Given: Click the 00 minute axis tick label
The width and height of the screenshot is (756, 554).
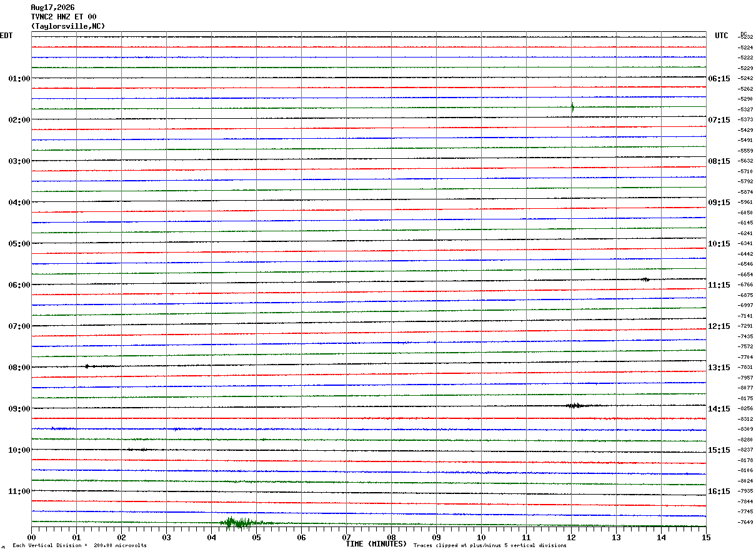Looking at the screenshot, I should coord(31,537).
